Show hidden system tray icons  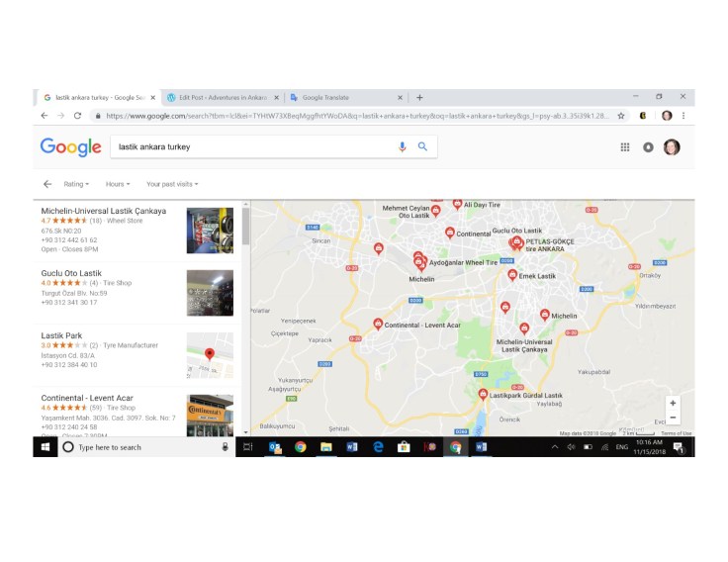[x=554, y=447]
